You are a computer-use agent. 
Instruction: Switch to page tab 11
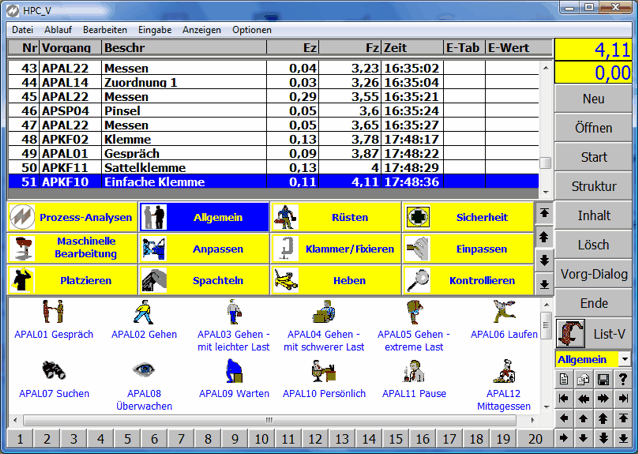288,439
